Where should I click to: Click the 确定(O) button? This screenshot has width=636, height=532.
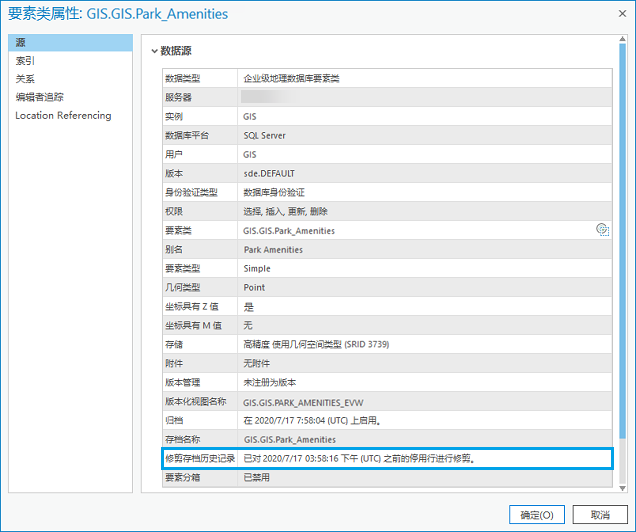coord(537,514)
